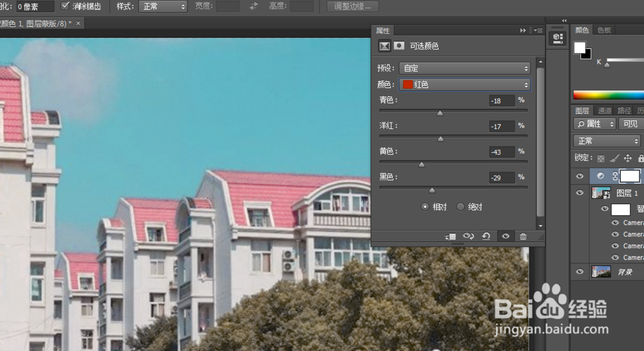The height and width of the screenshot is (351, 644).
Task: Reset adjustment to defaults icon
Action: (486, 236)
